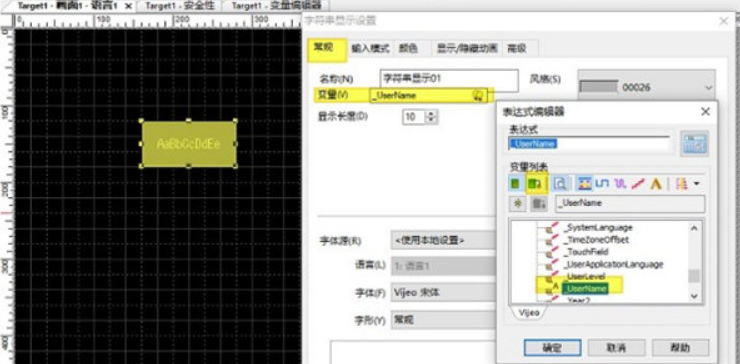740x364 pixels.
Task: Switch to the 颜色 tab
Action: [x=408, y=48]
